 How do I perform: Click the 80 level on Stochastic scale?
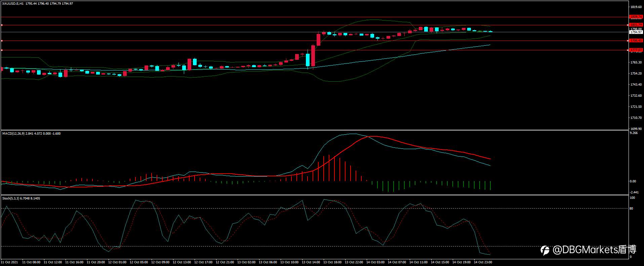pos(631,209)
